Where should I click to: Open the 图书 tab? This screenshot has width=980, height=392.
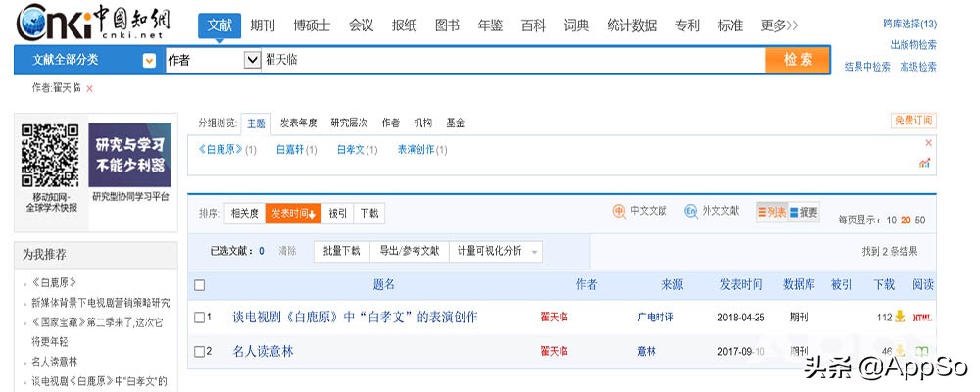click(448, 25)
